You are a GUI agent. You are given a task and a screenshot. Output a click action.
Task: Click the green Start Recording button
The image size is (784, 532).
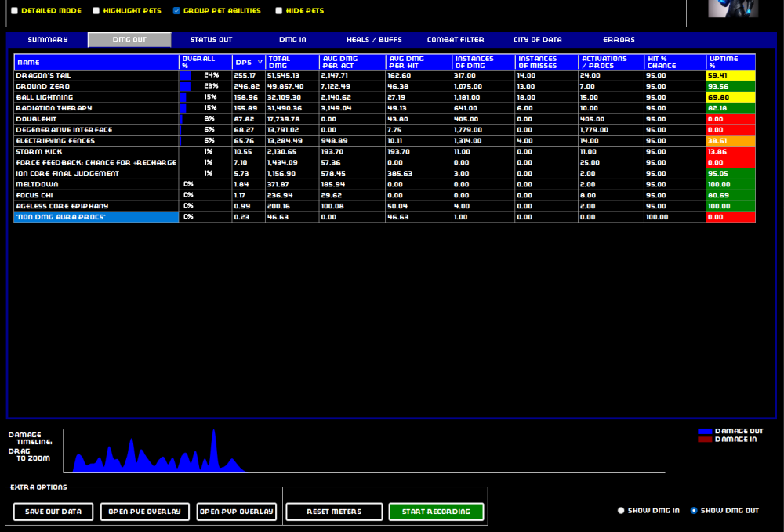(x=436, y=512)
